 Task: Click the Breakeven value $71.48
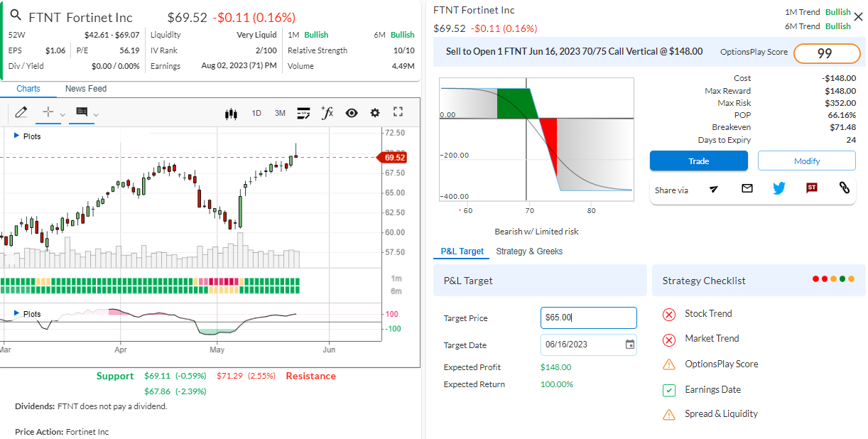pos(841,127)
